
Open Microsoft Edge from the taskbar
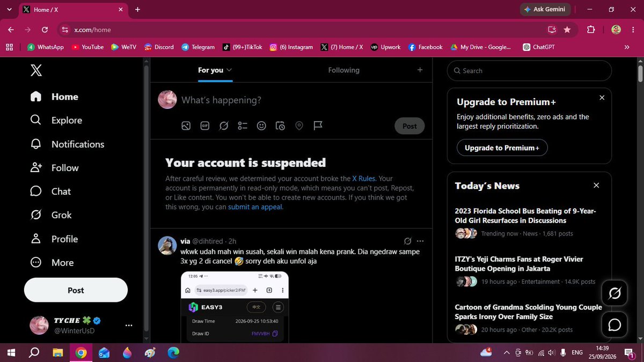[x=173, y=352]
